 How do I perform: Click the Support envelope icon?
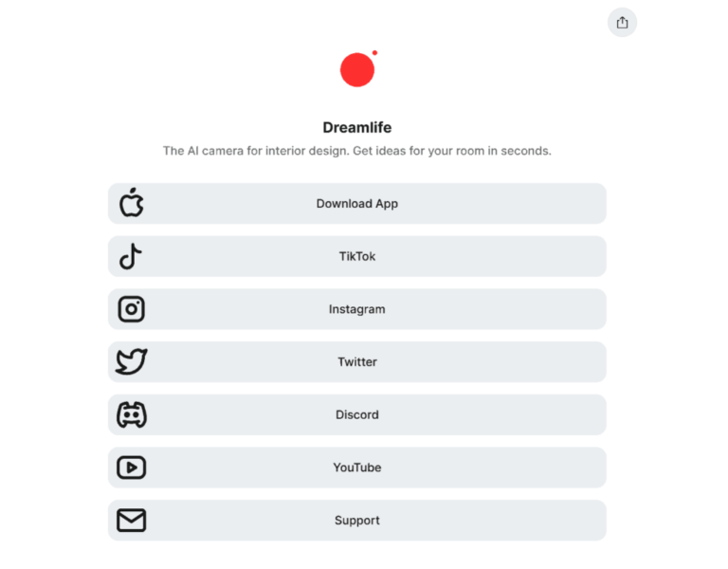132,521
